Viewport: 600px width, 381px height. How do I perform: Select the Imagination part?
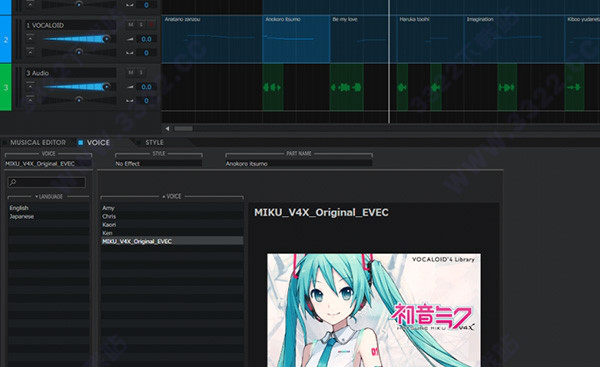click(514, 39)
